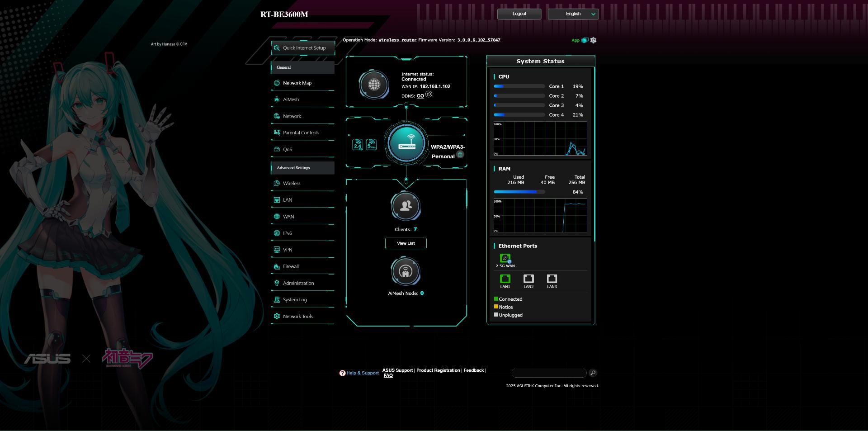Click the Internet globe icon

[374, 85]
